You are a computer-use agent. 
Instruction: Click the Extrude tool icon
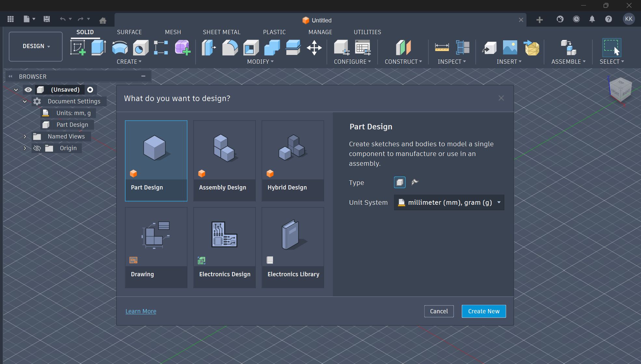tap(99, 47)
